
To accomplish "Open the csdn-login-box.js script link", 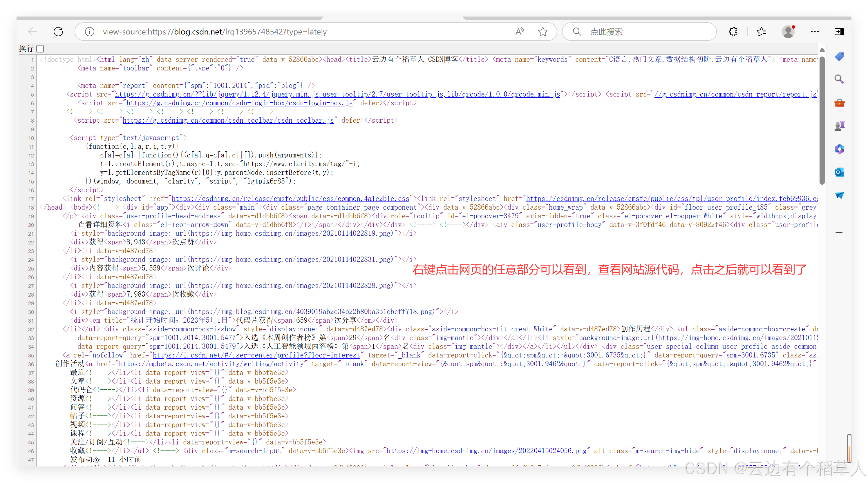I will click(x=239, y=103).
